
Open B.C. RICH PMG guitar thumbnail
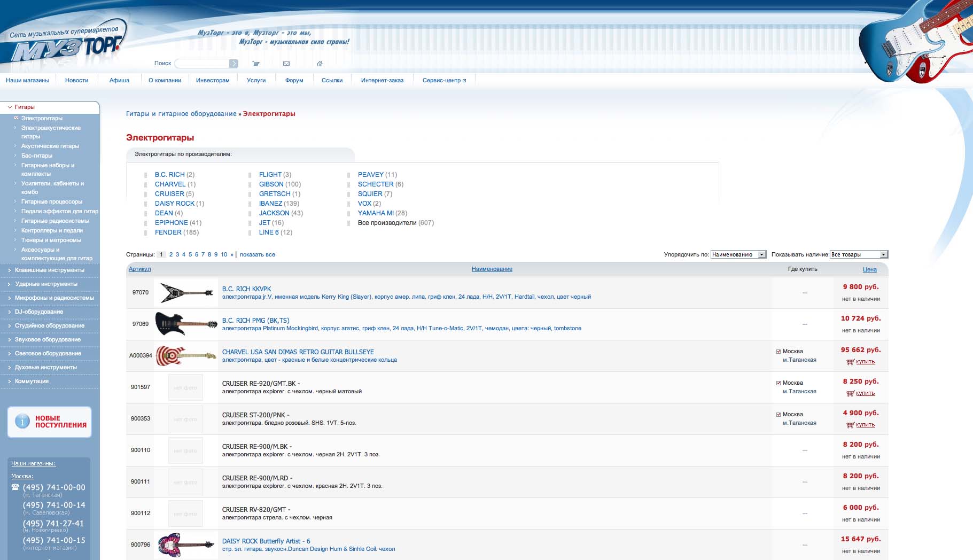click(186, 324)
